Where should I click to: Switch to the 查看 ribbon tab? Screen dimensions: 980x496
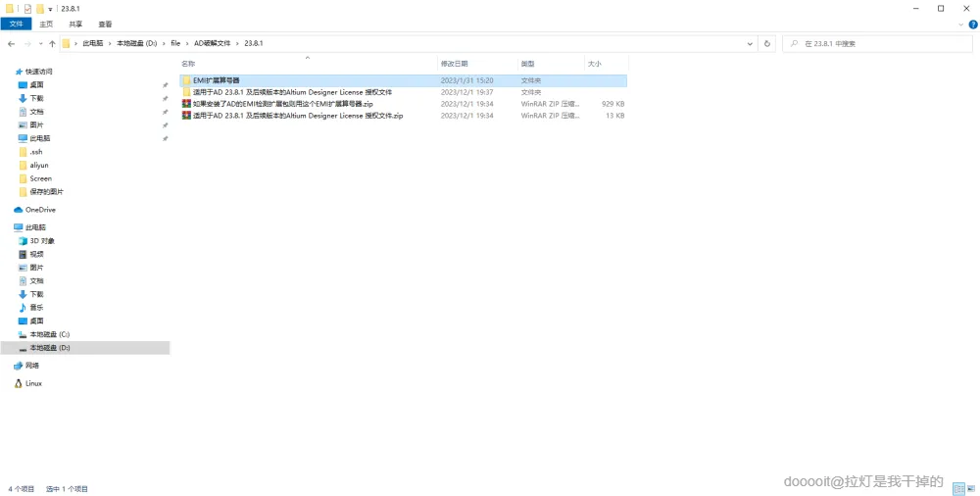point(105,24)
